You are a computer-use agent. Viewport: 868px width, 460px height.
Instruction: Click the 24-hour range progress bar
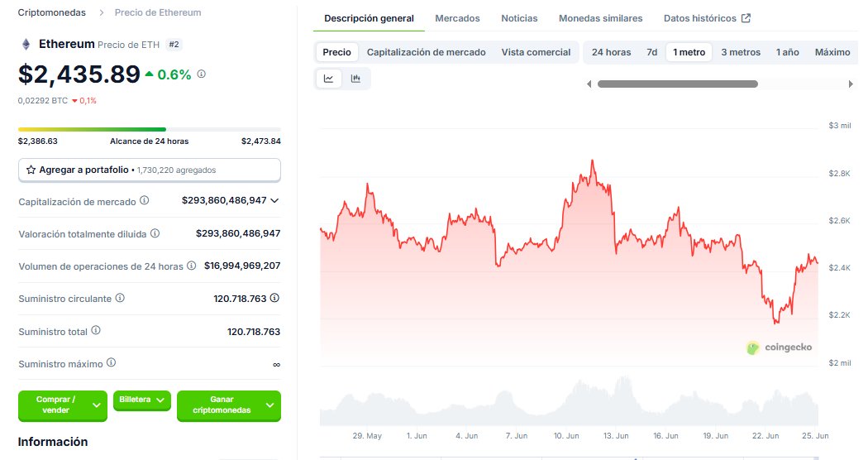[x=150, y=129]
